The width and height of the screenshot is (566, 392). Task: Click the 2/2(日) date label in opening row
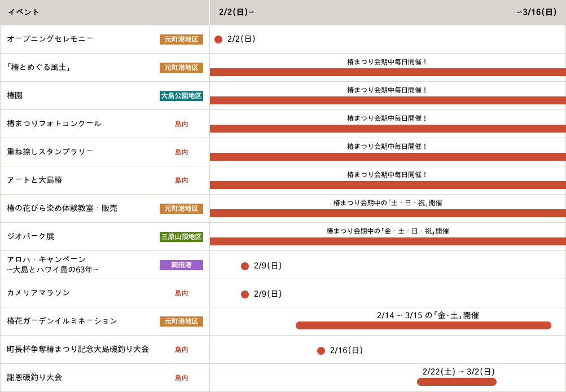point(242,39)
